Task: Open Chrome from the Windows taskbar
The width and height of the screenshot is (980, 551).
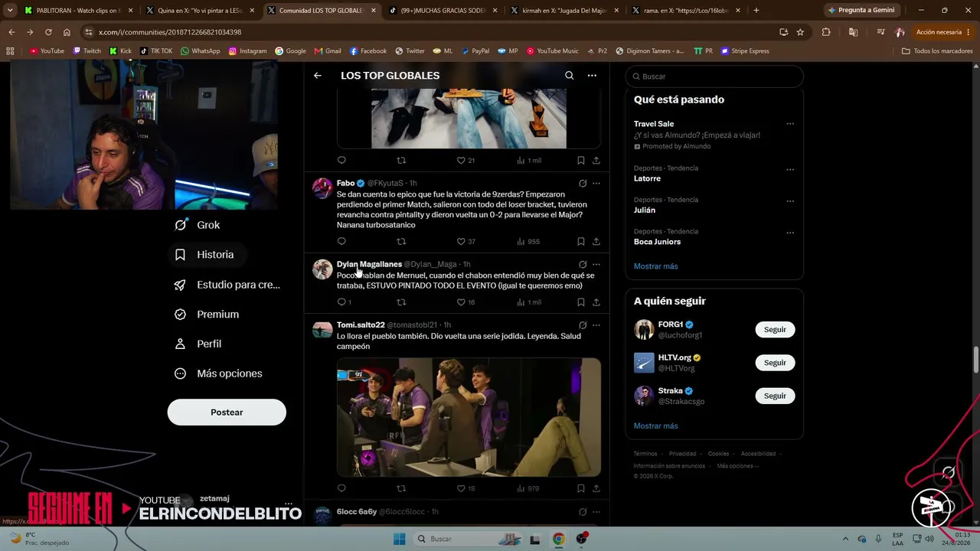Action: click(559, 539)
